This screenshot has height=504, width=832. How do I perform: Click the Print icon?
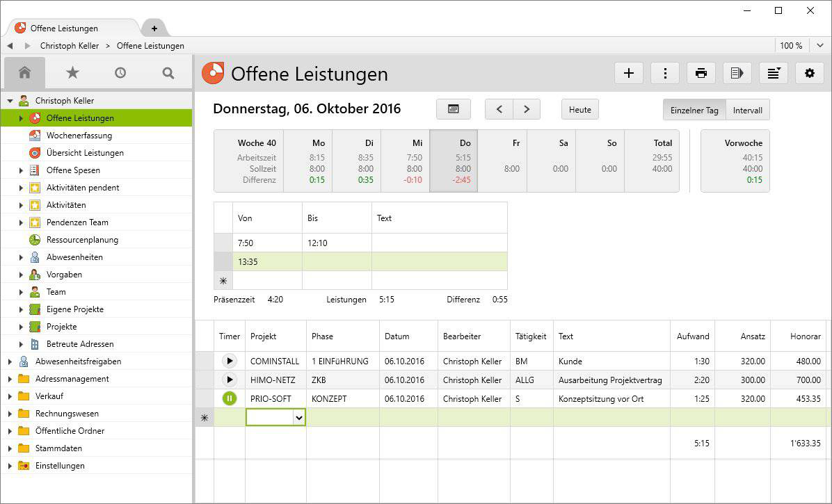701,73
